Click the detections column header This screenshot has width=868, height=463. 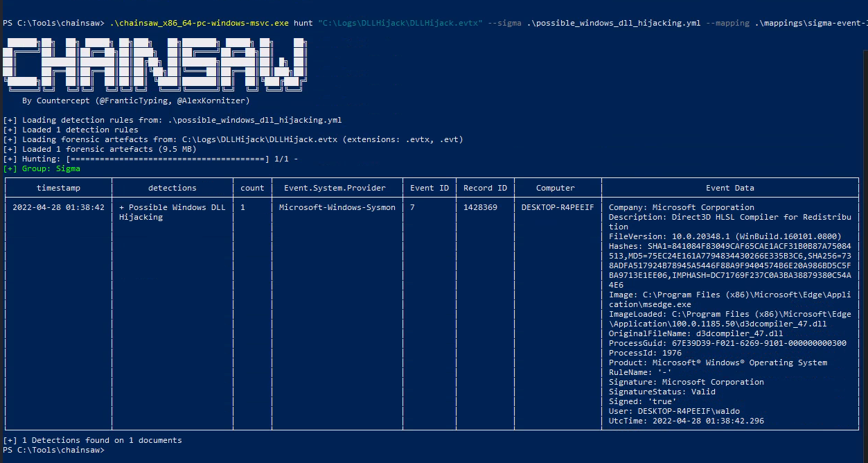pyautogui.click(x=172, y=188)
